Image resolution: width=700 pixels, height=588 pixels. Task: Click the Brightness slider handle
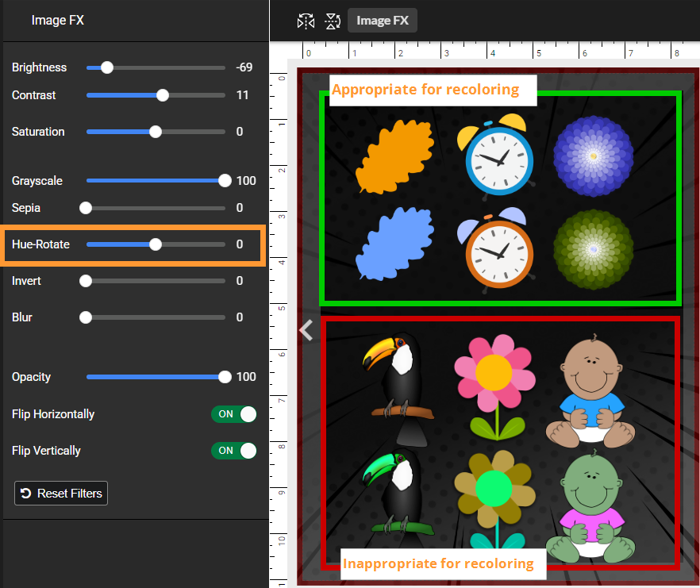(107, 67)
